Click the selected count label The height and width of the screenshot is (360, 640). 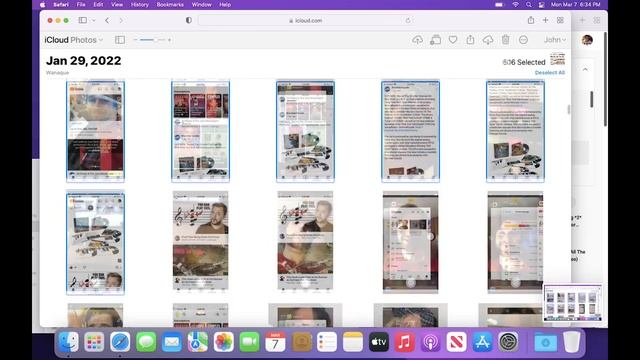524,62
